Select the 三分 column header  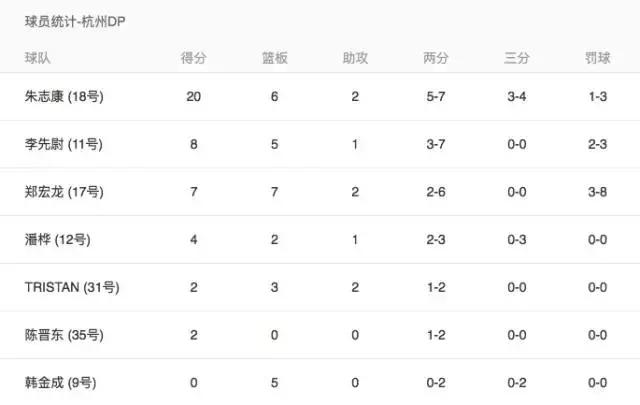coord(517,58)
